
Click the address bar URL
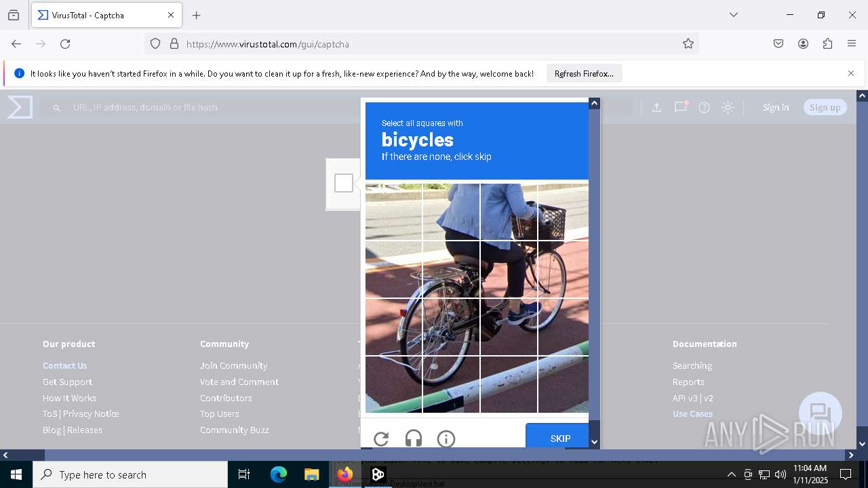[x=268, y=44]
